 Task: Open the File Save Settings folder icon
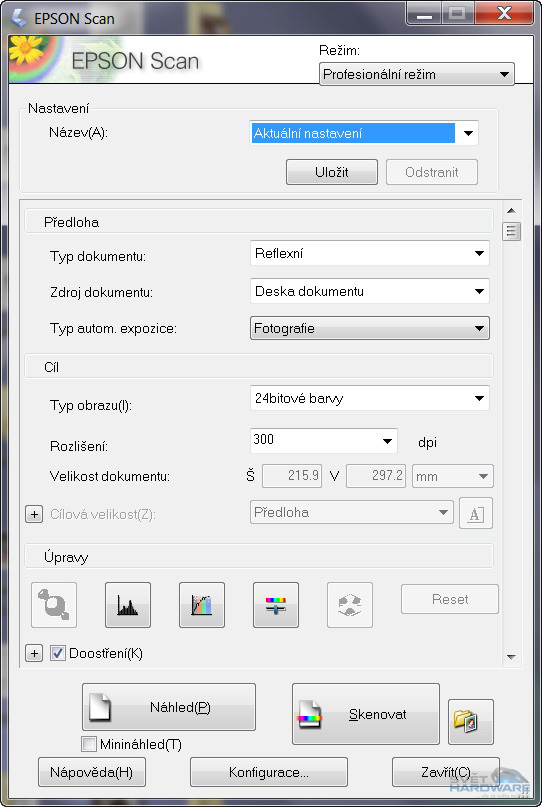[471, 722]
